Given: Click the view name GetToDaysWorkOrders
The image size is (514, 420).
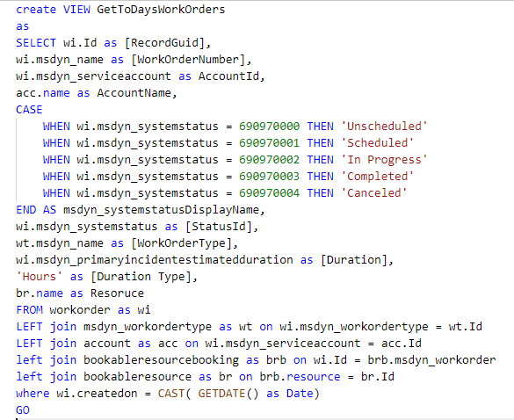Looking at the screenshot, I should point(161,10).
